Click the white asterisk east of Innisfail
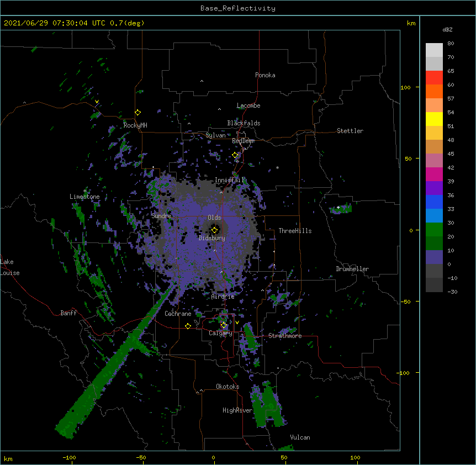This screenshot has width=476, height=465. click(277, 167)
